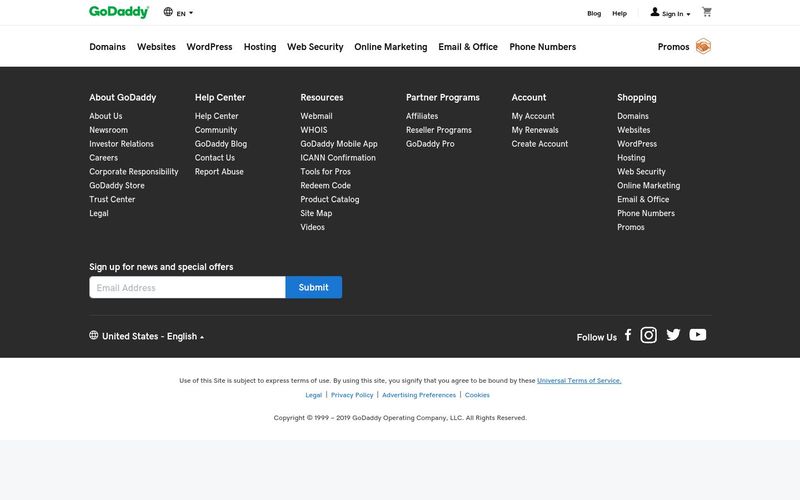Open the Instagram icon
Screen dimensions: 800x500
(x=648, y=335)
